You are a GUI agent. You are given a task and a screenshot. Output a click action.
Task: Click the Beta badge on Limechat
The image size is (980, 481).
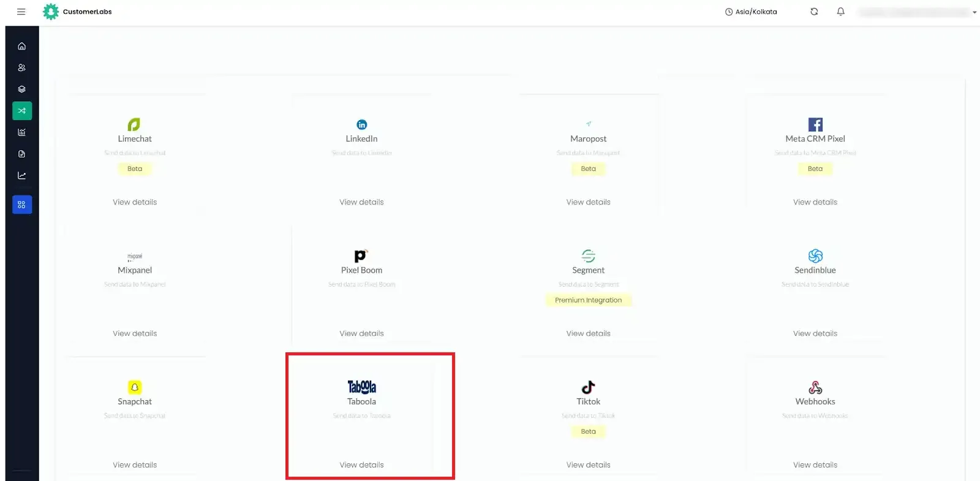coord(135,169)
